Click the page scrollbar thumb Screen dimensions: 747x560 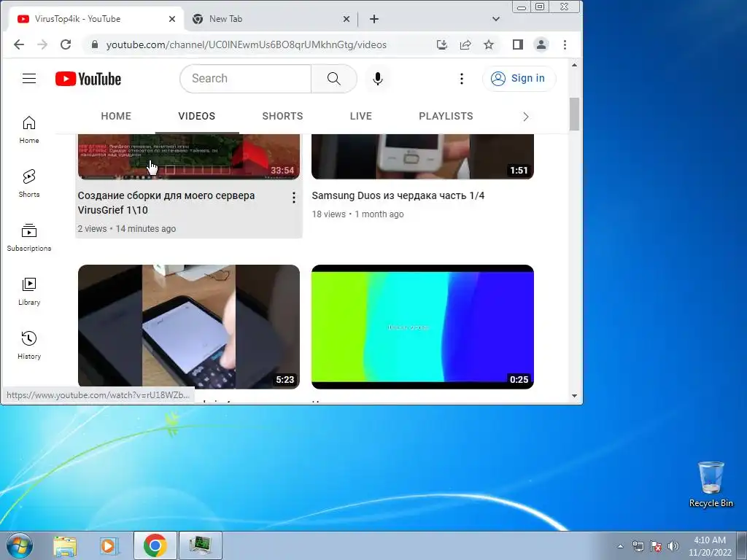tap(575, 114)
